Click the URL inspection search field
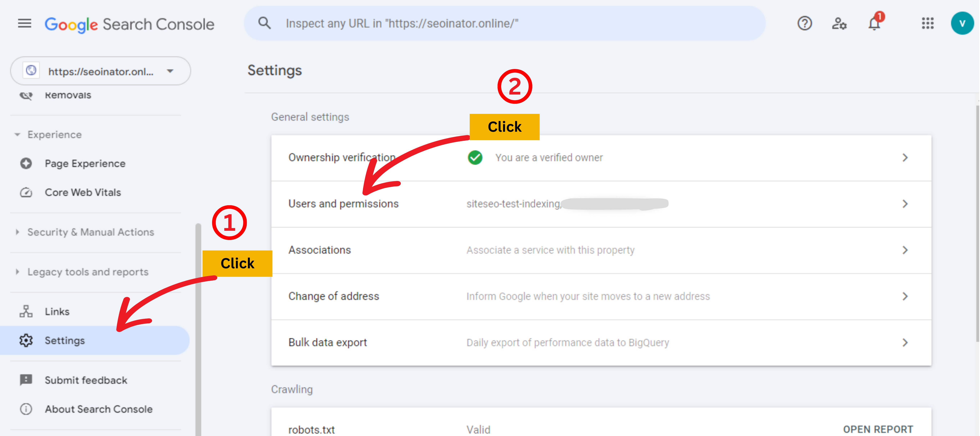The width and height of the screenshot is (980, 436). pyautogui.click(x=504, y=23)
